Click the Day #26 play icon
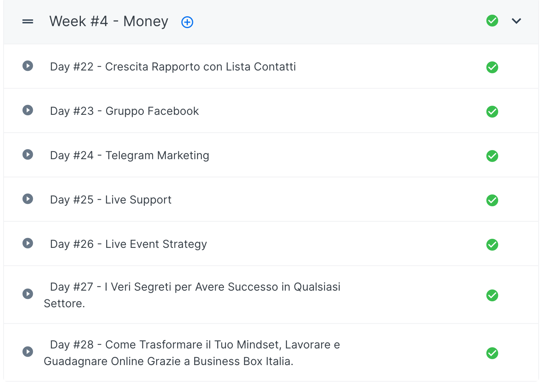The image size is (543, 392). click(28, 243)
